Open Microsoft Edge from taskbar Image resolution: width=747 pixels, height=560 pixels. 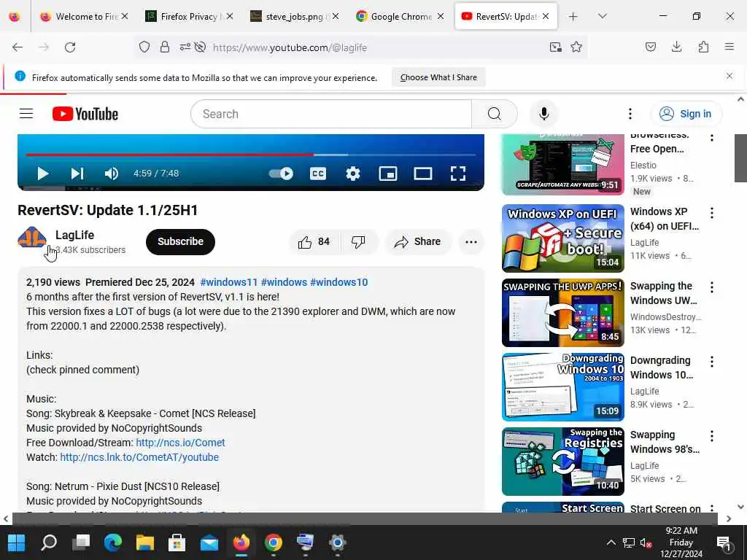[113, 542]
